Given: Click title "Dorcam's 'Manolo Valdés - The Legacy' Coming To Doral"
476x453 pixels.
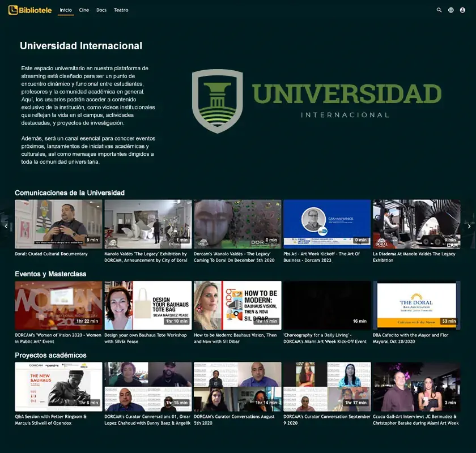Looking at the screenshot, I should click(234, 257).
